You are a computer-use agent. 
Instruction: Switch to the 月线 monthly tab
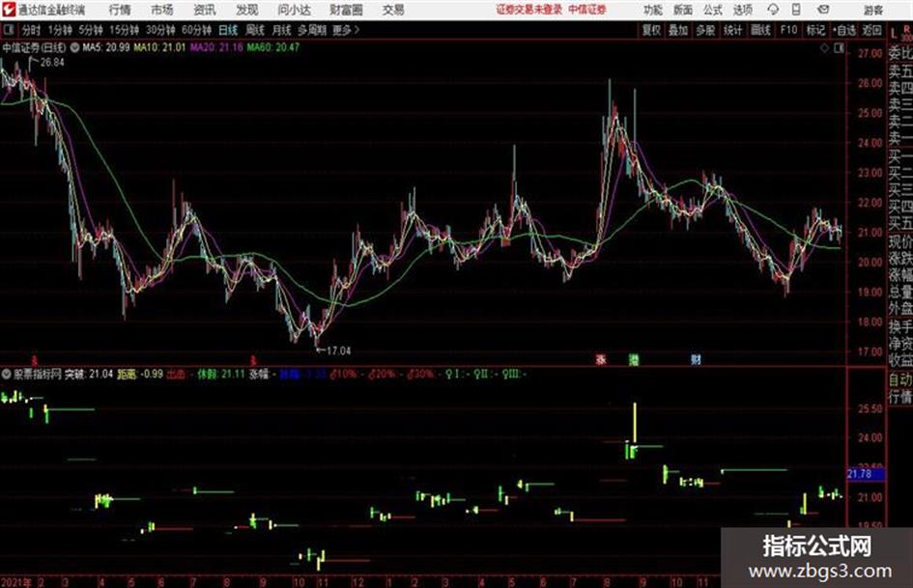pyautogui.click(x=282, y=30)
